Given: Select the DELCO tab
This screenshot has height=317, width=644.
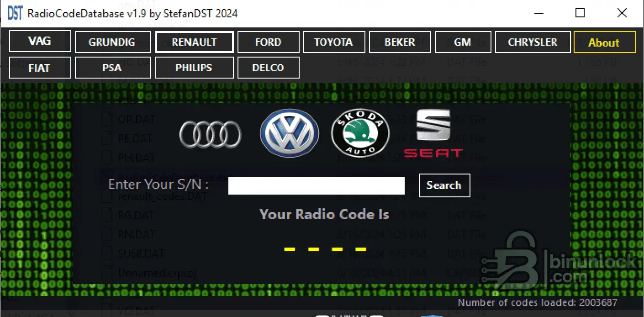Looking at the screenshot, I should (269, 68).
